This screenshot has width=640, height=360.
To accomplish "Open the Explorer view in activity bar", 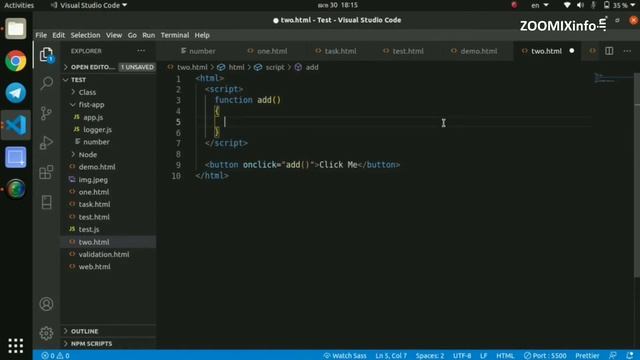I will coord(47,55).
